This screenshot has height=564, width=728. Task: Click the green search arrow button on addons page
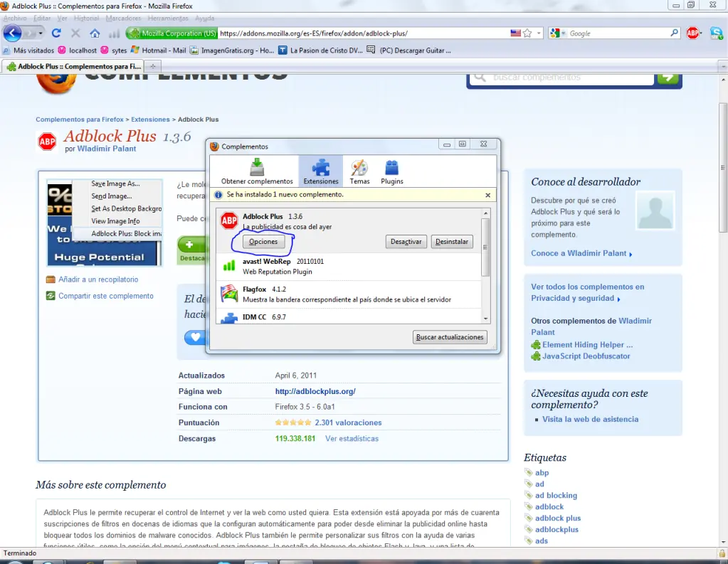[668, 78]
